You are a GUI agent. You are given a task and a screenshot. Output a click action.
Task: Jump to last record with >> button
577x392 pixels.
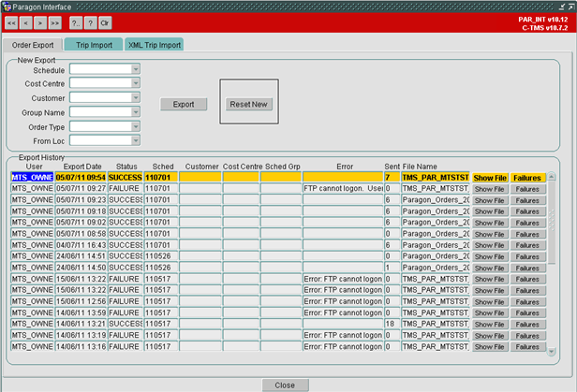coord(55,23)
